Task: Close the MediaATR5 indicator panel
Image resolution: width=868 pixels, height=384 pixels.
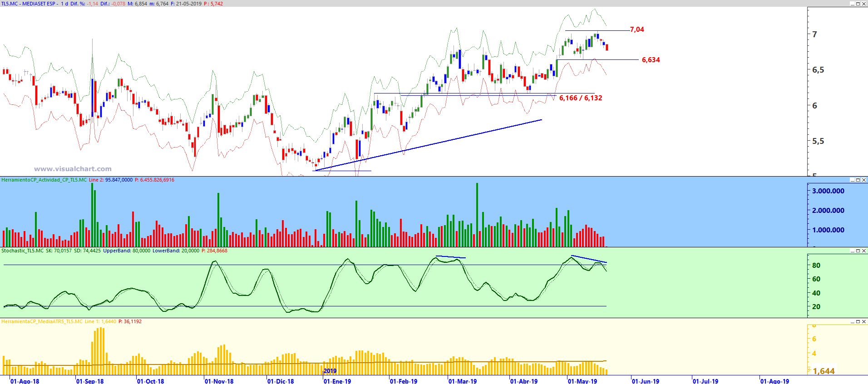Action: [x=864, y=321]
